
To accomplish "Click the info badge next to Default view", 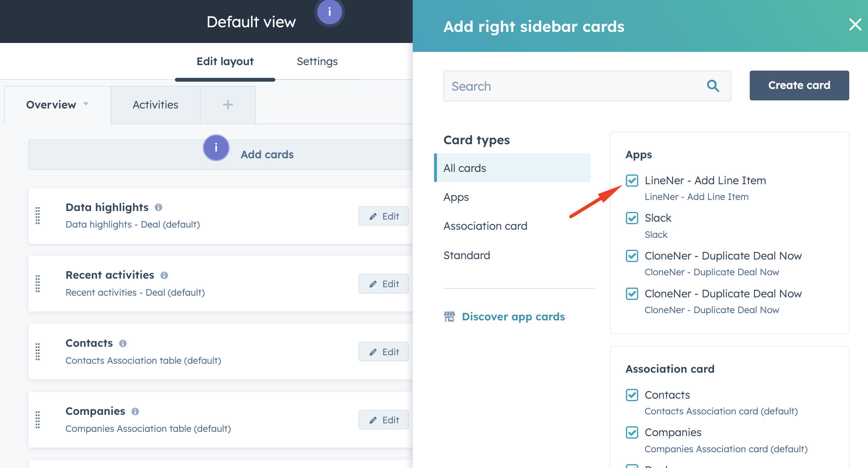I will [329, 12].
